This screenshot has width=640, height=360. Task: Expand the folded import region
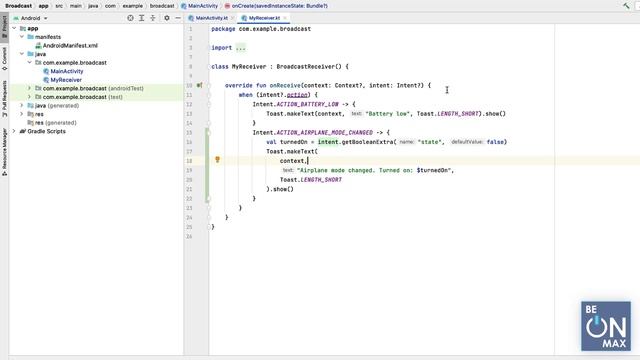point(241,48)
